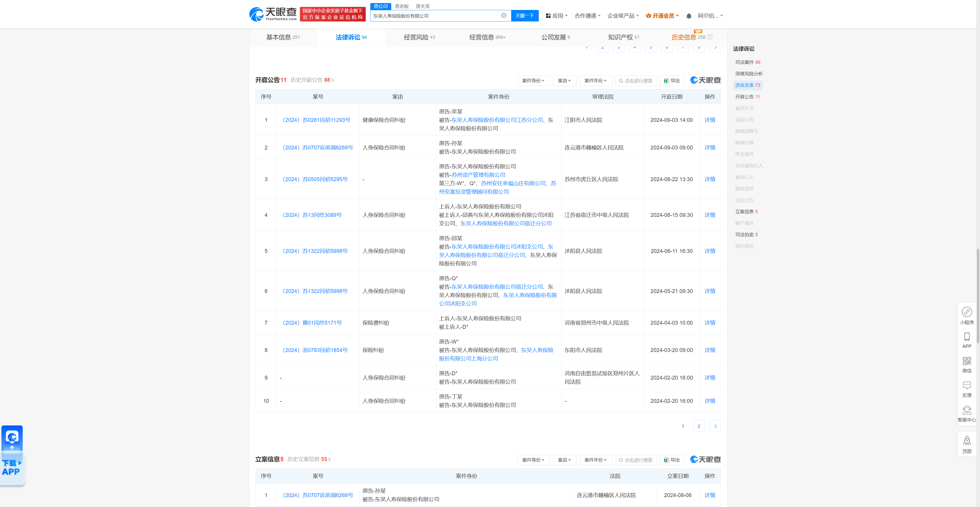Jump to 司法案件 99 in sidebar

pos(748,62)
